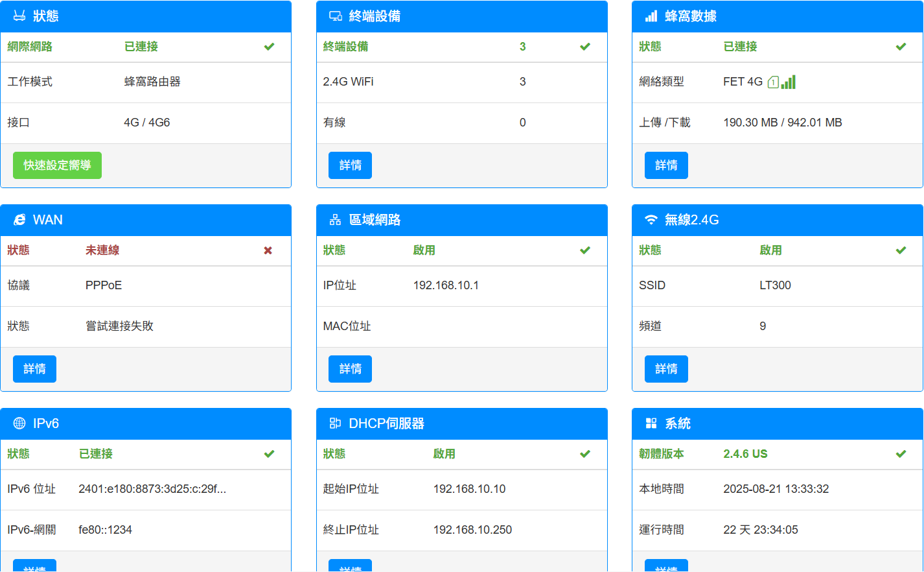
Task: Show 詳情 for 區域網路 panel
Action: (350, 369)
